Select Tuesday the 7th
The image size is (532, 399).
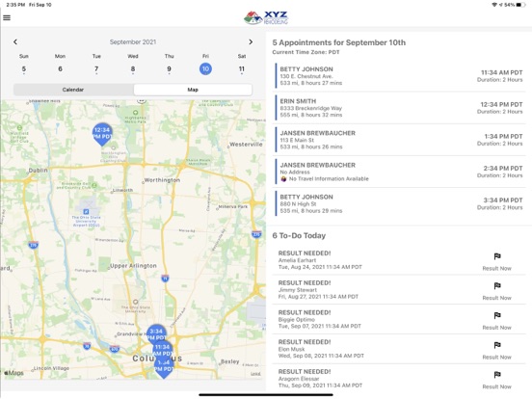coord(96,68)
